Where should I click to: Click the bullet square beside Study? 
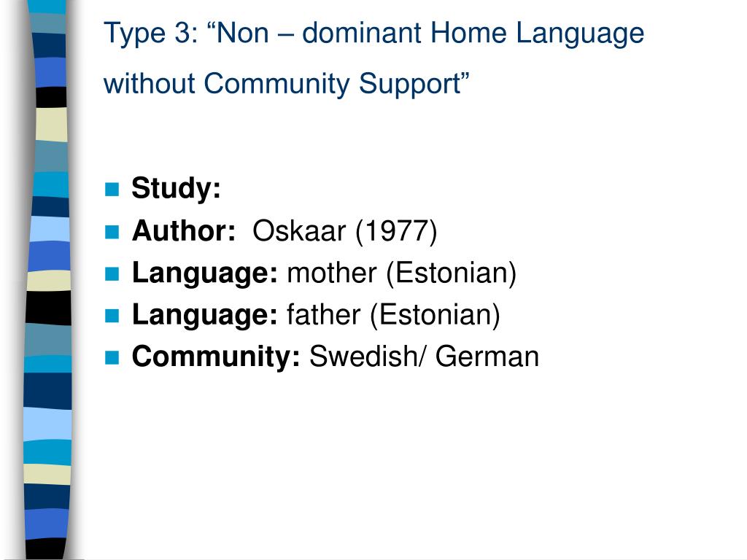[x=112, y=190]
